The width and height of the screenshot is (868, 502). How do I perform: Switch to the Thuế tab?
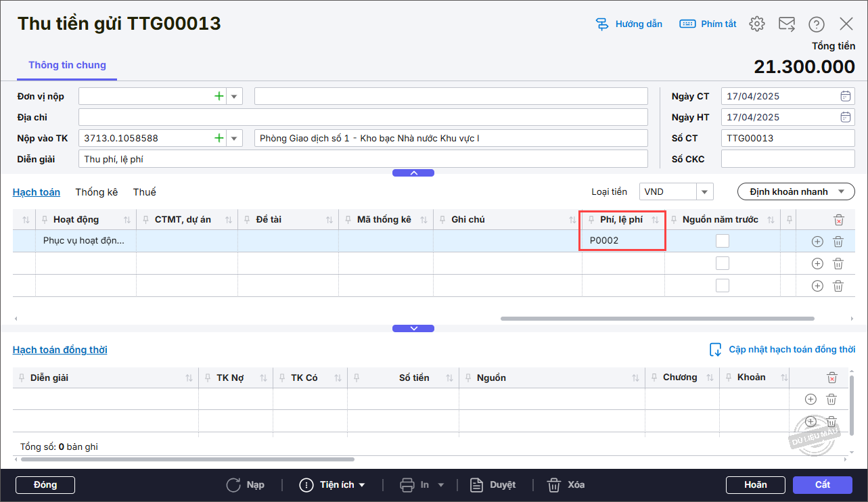coord(144,192)
